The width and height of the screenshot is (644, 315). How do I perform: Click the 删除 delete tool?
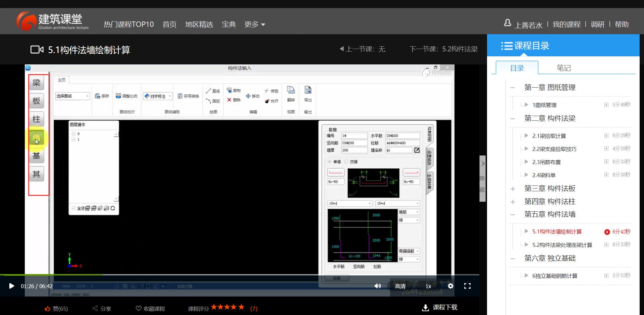(234, 100)
